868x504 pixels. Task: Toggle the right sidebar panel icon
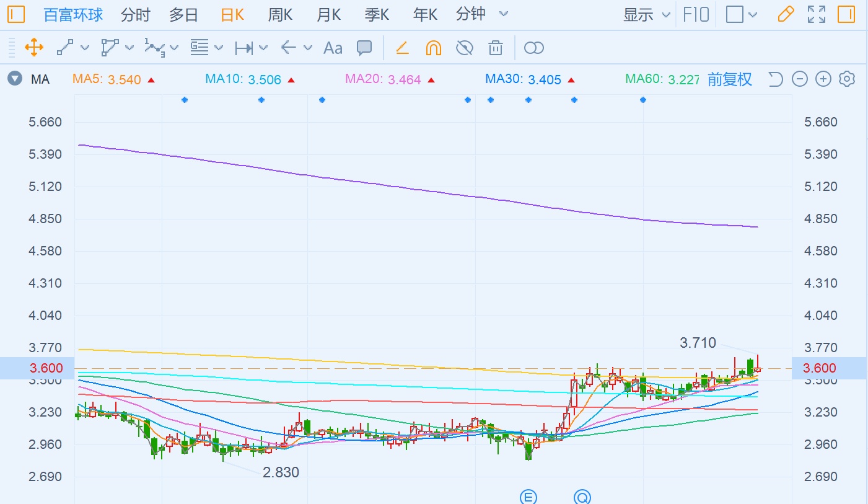coord(846,14)
